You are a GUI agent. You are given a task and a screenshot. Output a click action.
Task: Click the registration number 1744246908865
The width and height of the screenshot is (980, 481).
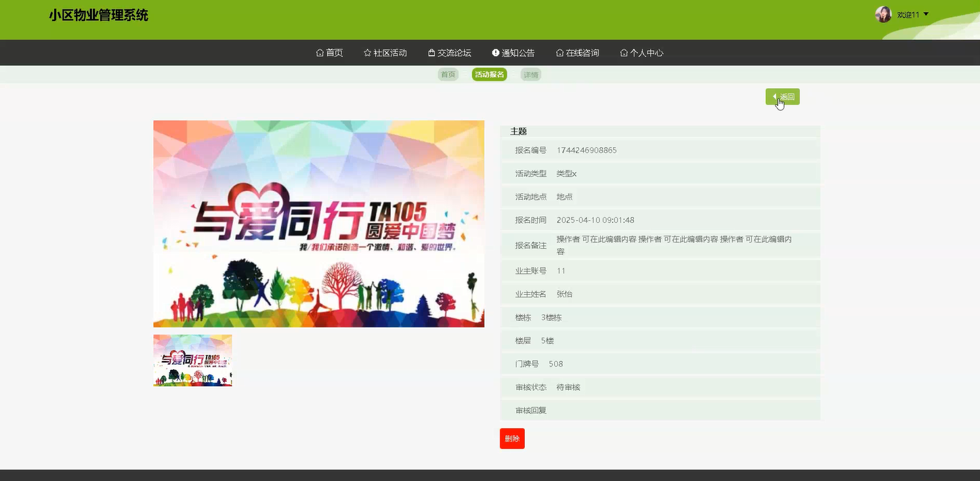click(x=587, y=150)
